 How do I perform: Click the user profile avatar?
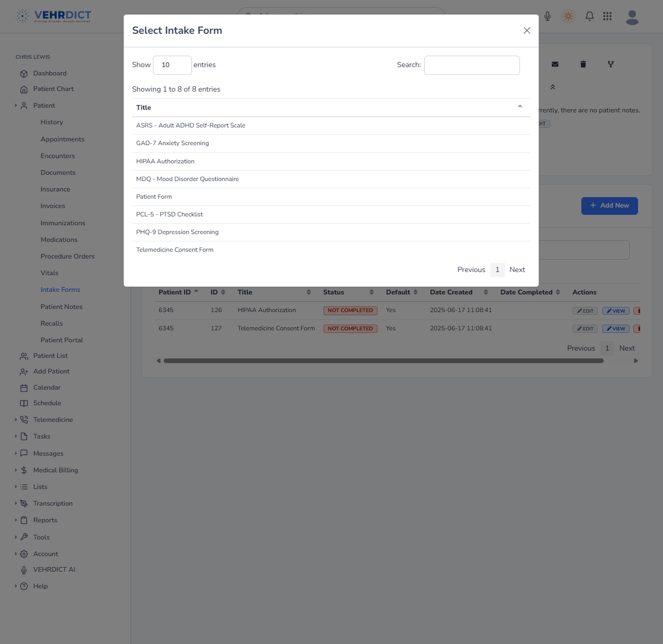point(632,17)
